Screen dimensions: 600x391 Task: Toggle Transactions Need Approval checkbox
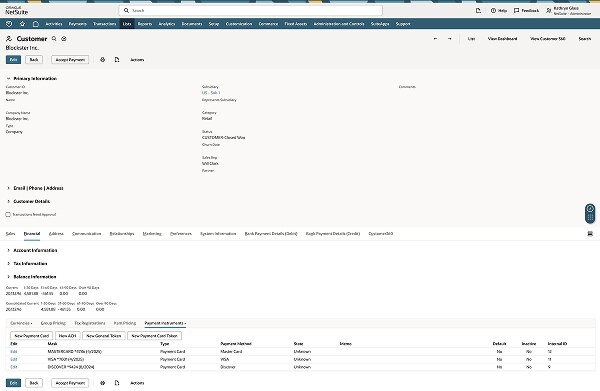pos(8,215)
